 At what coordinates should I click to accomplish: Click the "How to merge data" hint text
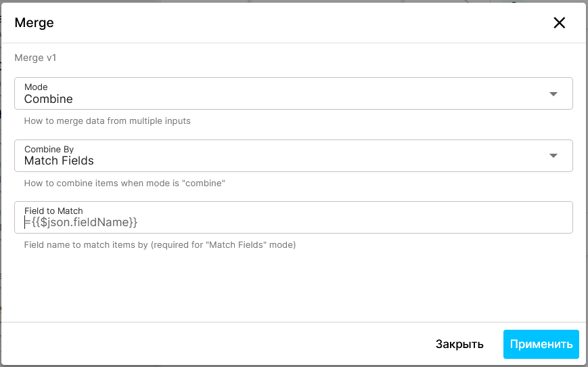108,121
